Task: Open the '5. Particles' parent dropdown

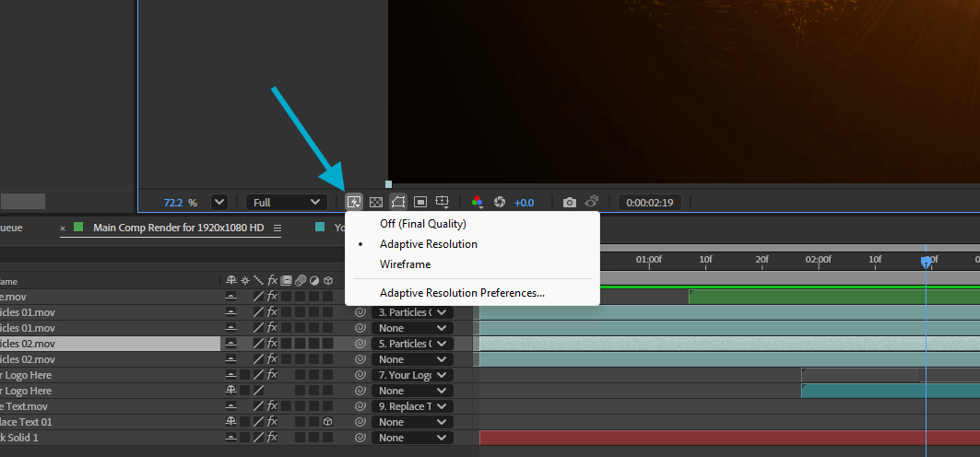Action: point(412,344)
